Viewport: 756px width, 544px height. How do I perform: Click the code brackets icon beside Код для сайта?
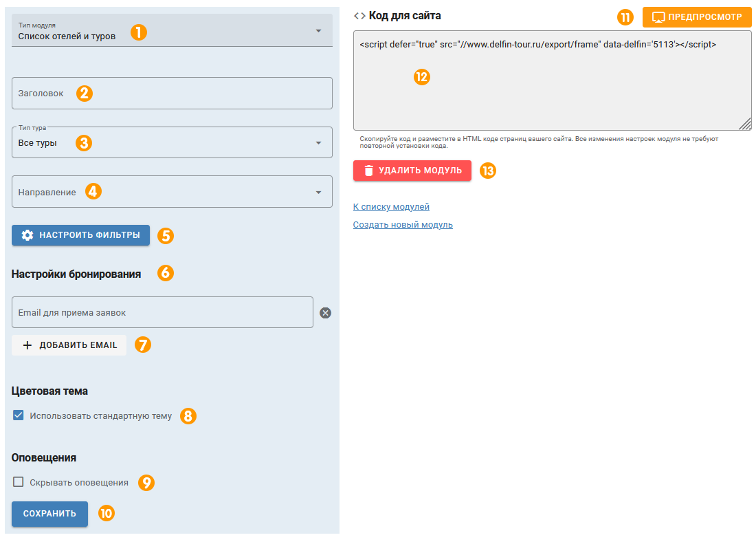[359, 15]
